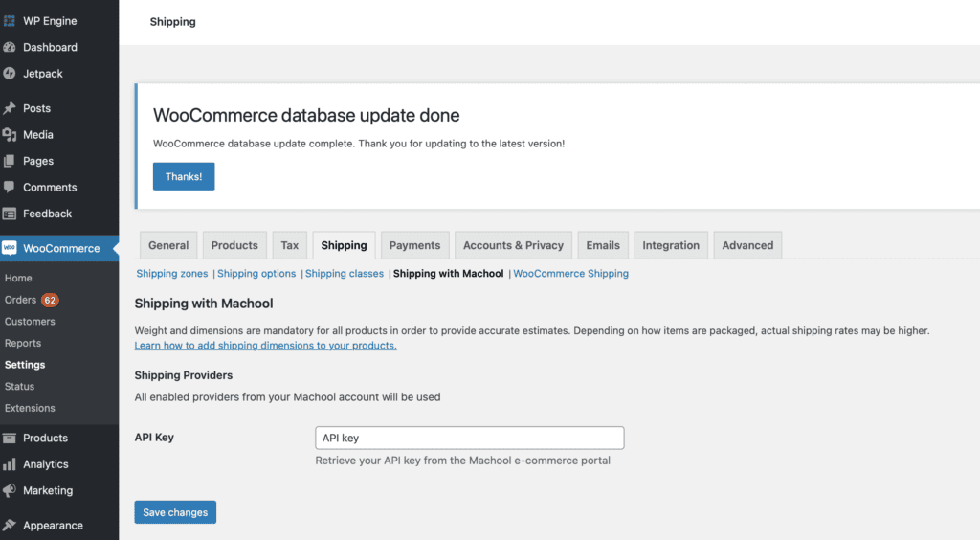Open the Customers submenu
This screenshot has width=980, height=540.
(30, 322)
